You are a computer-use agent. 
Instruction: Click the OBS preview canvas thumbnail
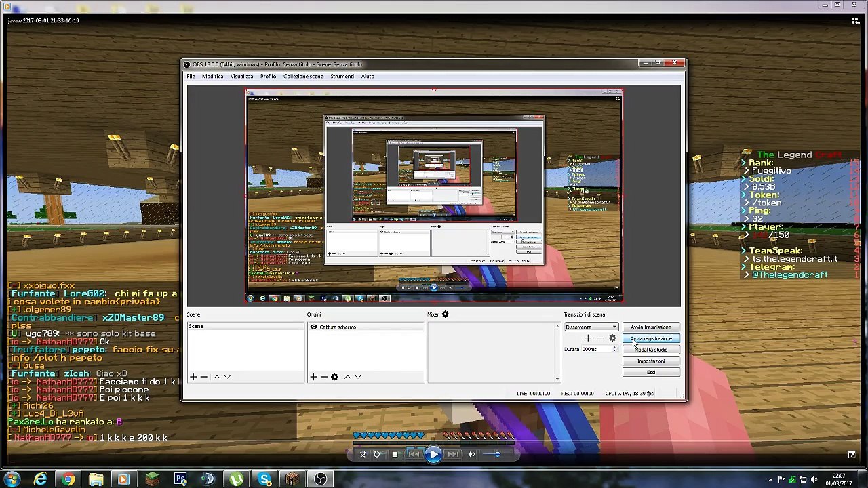(434, 197)
